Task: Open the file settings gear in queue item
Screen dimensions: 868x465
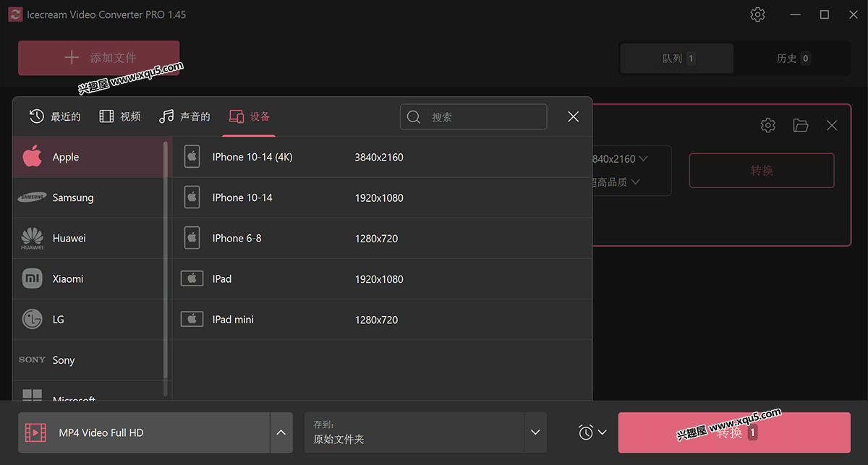Action: pyautogui.click(x=768, y=125)
